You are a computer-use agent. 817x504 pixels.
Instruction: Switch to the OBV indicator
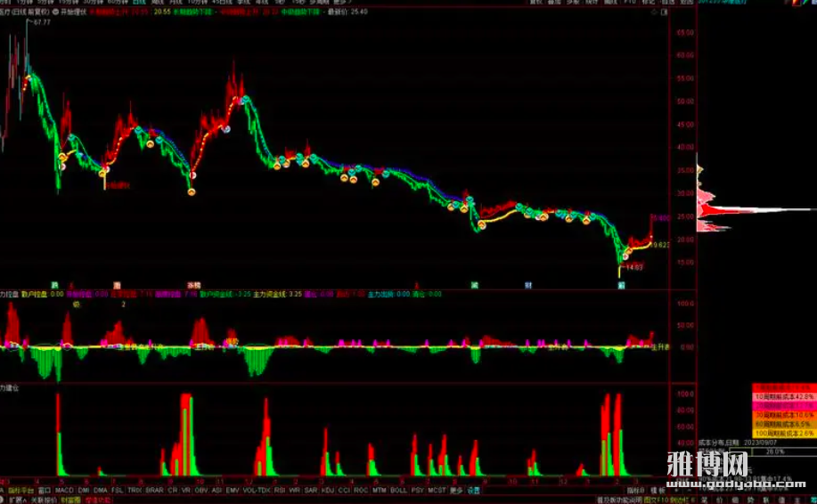tap(201, 490)
